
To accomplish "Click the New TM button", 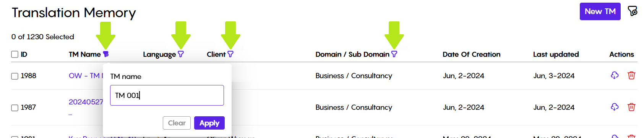I will pyautogui.click(x=600, y=11).
